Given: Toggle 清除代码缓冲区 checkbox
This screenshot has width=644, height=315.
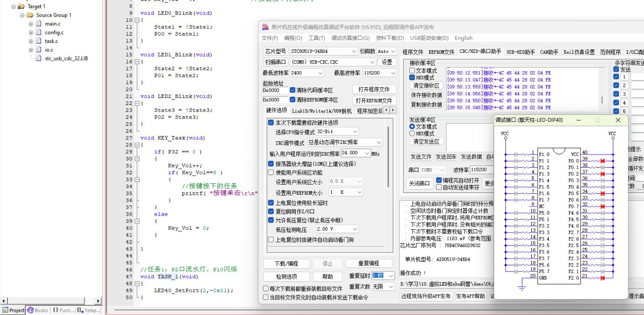Looking at the screenshot, I should [293, 90].
